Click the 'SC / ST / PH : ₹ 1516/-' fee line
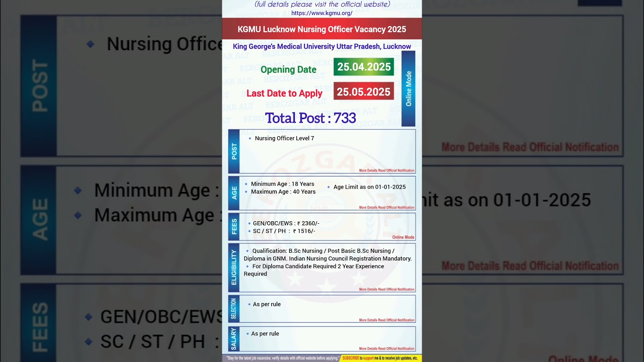 [x=284, y=231]
